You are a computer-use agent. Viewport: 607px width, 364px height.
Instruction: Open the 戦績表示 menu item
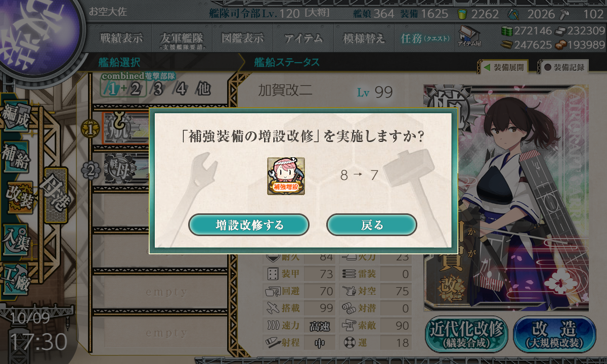(121, 38)
